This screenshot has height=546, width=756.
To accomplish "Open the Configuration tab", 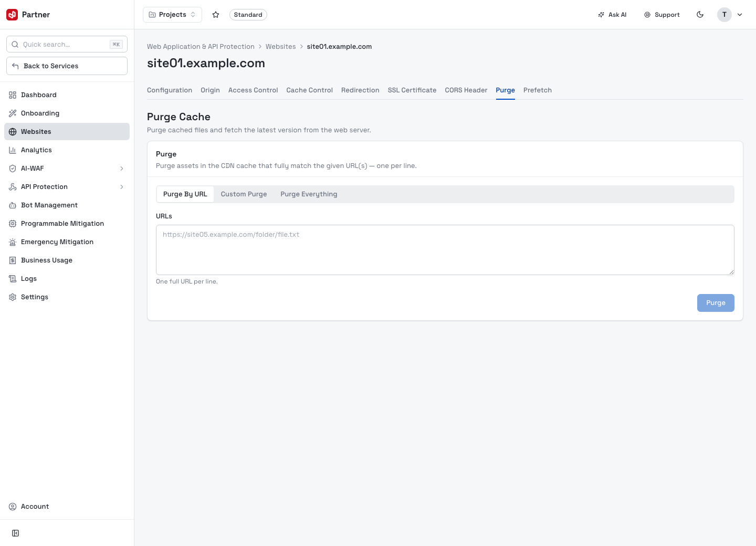I will point(170,90).
